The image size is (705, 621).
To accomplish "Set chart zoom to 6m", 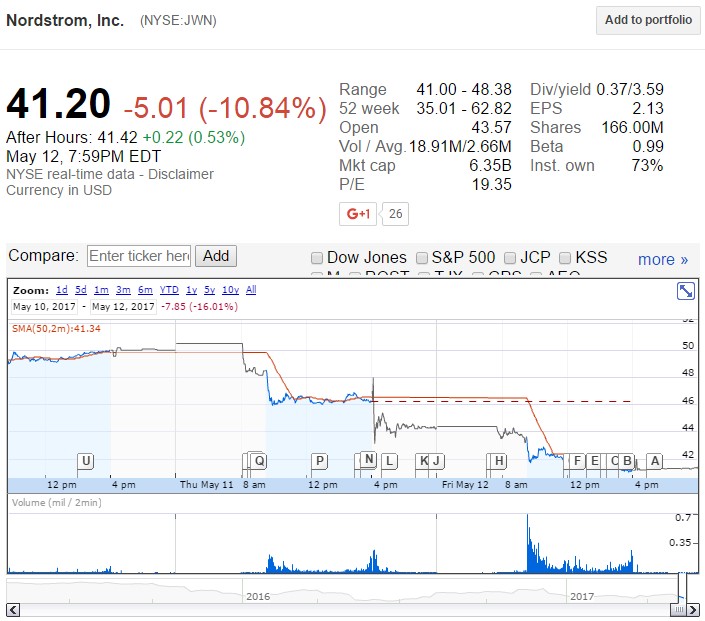I will click(145, 290).
